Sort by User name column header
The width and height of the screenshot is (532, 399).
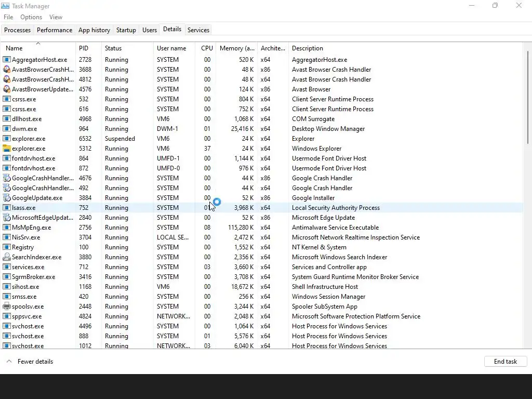point(174,48)
